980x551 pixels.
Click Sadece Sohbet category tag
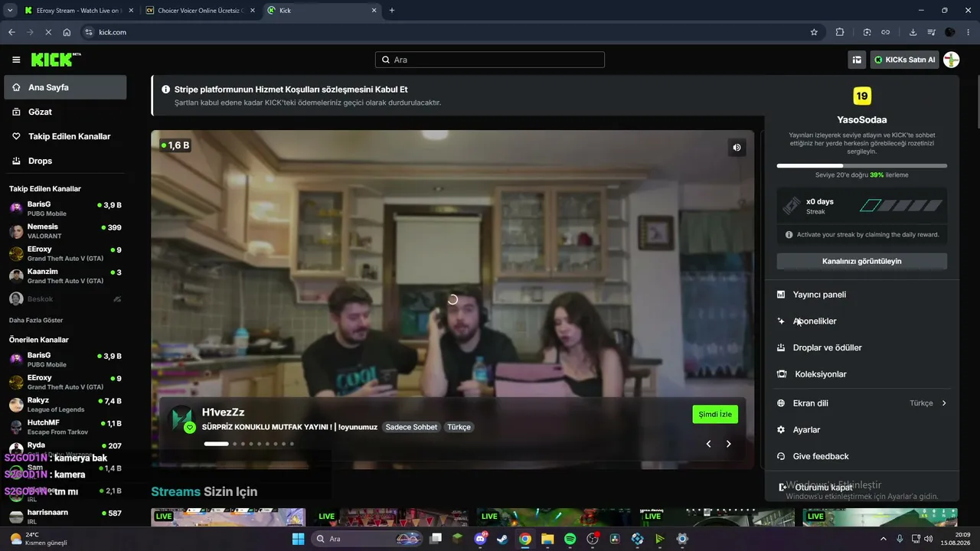pyautogui.click(x=411, y=427)
